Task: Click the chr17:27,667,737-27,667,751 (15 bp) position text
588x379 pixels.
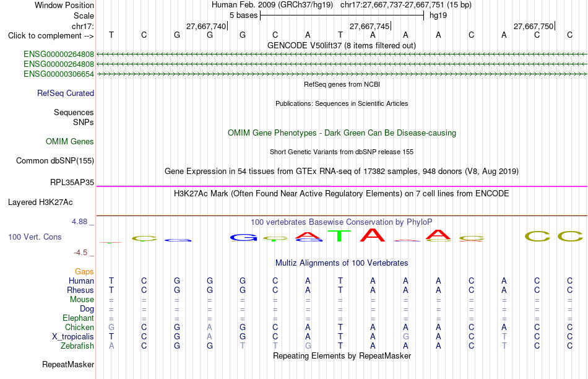Action: [x=406, y=5]
